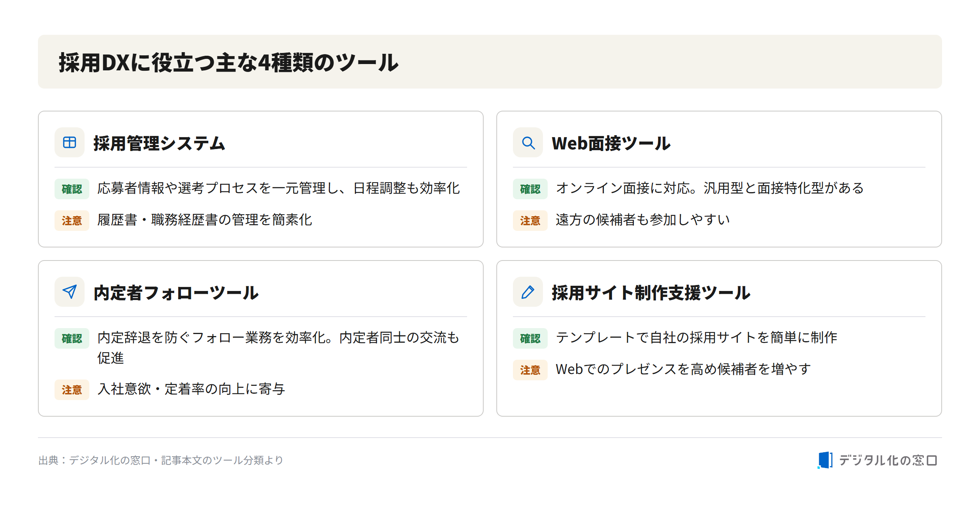Click the text 履歴書・職務経歴書の管理を簡素化
The height and width of the screenshot is (506, 980).
click(x=205, y=220)
